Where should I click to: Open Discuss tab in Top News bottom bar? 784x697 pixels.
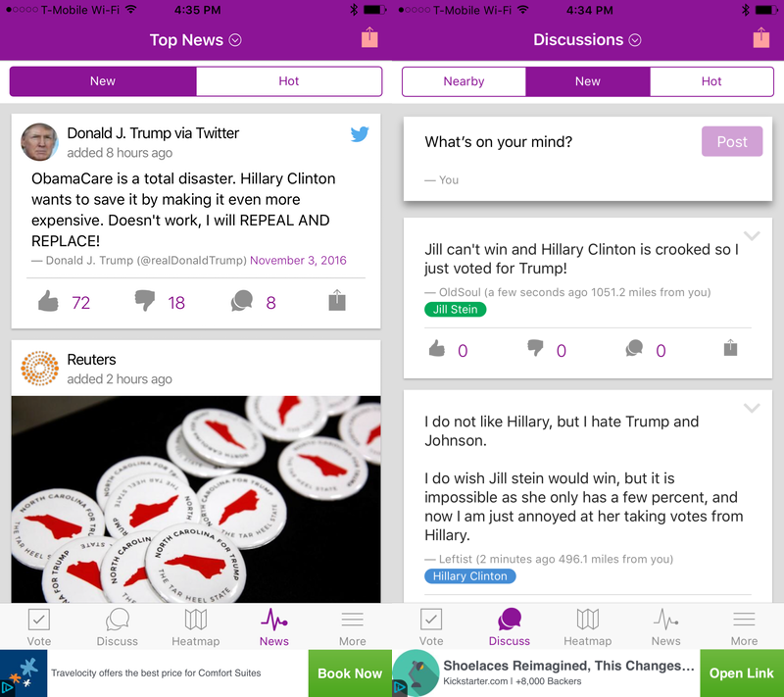117,627
